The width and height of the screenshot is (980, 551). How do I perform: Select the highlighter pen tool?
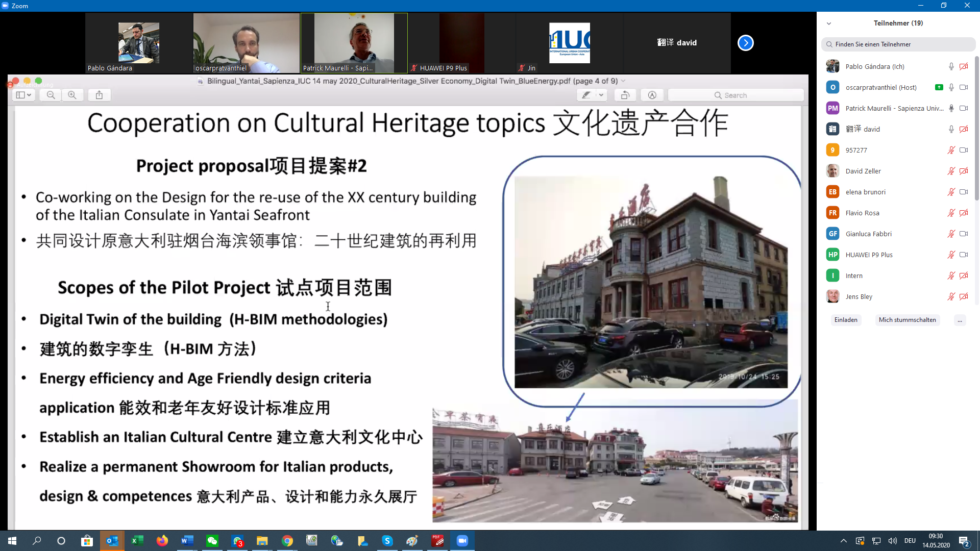click(586, 95)
